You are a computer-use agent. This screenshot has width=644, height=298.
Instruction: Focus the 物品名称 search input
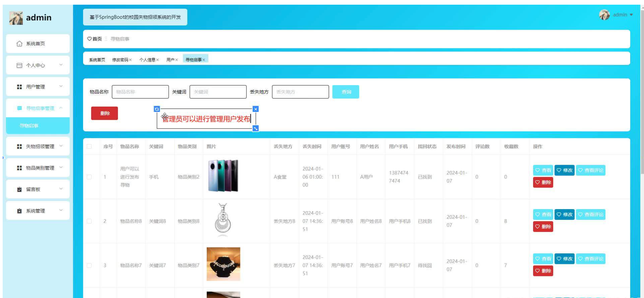140,92
